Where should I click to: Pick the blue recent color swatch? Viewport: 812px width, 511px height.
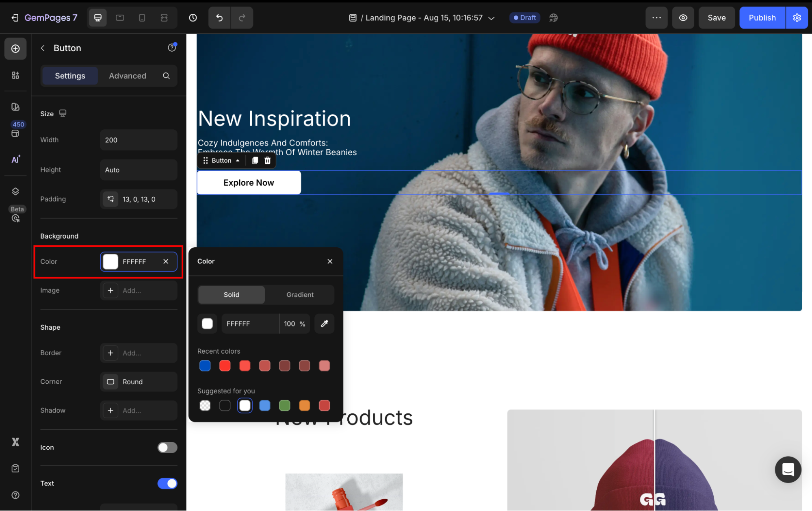[x=205, y=366]
